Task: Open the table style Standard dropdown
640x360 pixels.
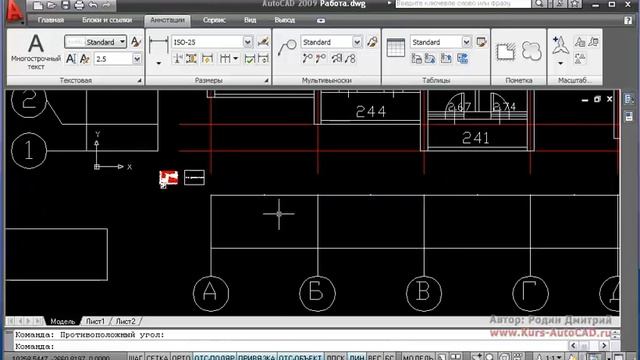Action: coord(466,42)
